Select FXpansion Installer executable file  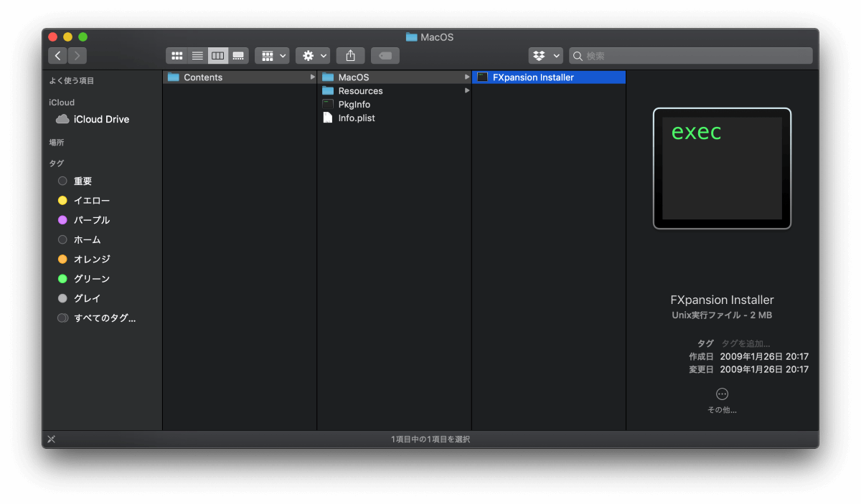(x=549, y=77)
